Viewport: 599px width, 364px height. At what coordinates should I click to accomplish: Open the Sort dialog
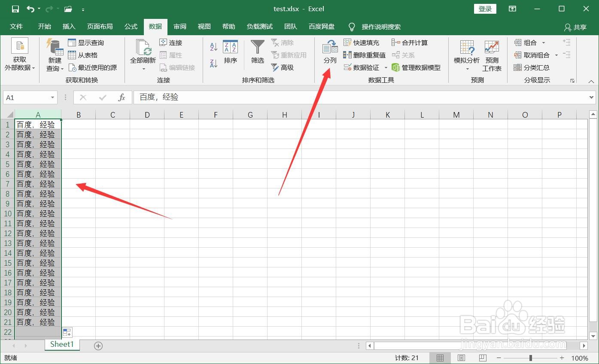point(231,52)
